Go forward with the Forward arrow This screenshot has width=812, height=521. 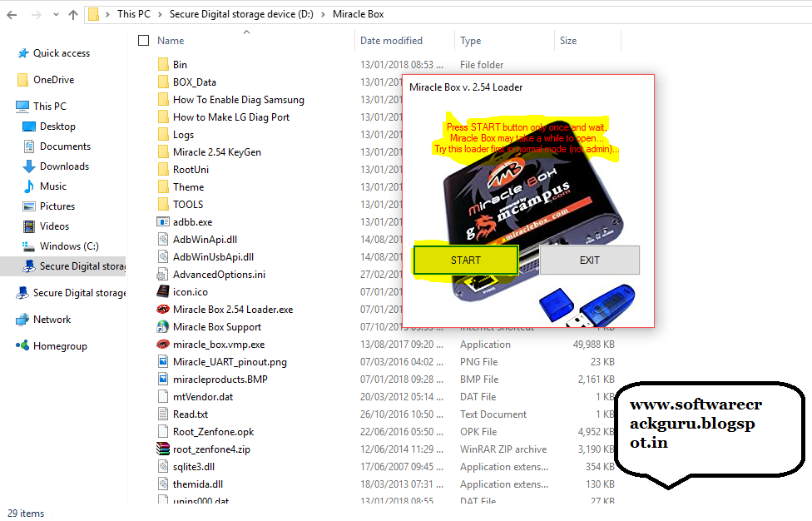click(37, 14)
